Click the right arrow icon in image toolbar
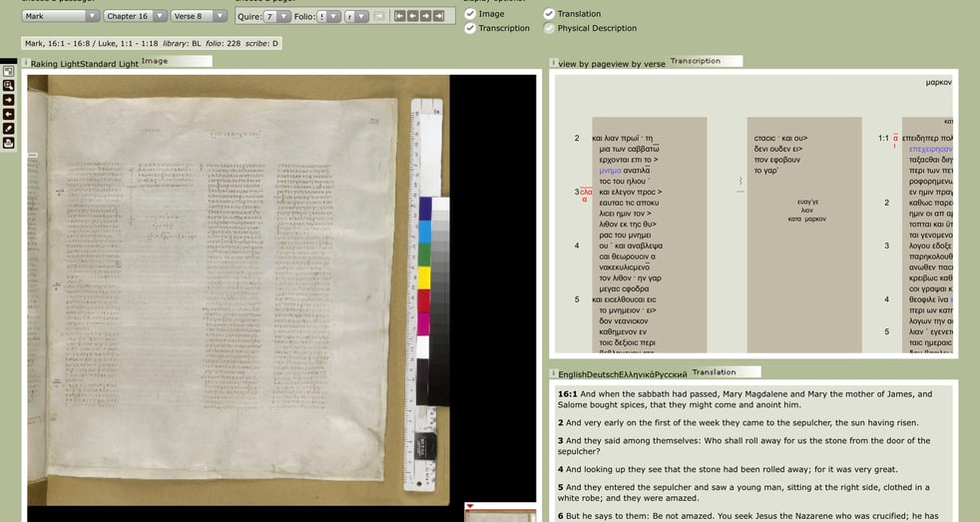Screen dimensions: 980x522 (9, 100)
